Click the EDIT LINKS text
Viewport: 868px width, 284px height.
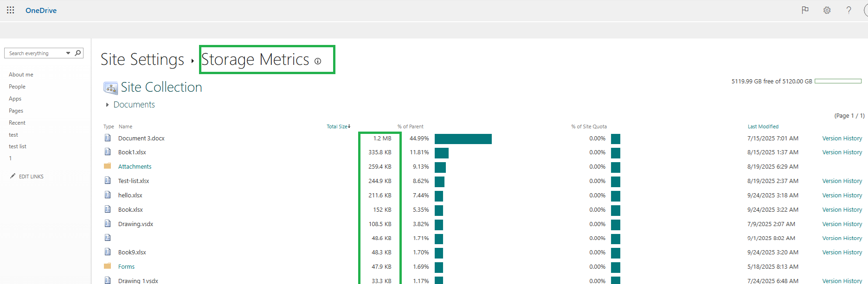tap(31, 177)
